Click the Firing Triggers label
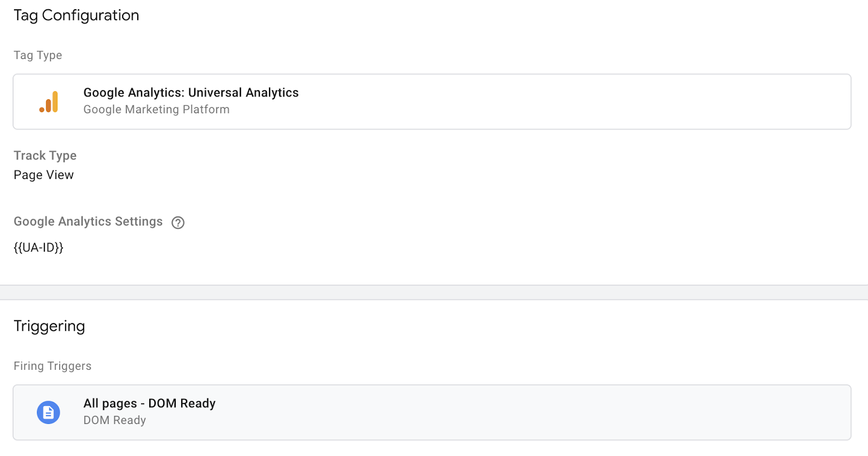This screenshot has width=868, height=456. 53,366
